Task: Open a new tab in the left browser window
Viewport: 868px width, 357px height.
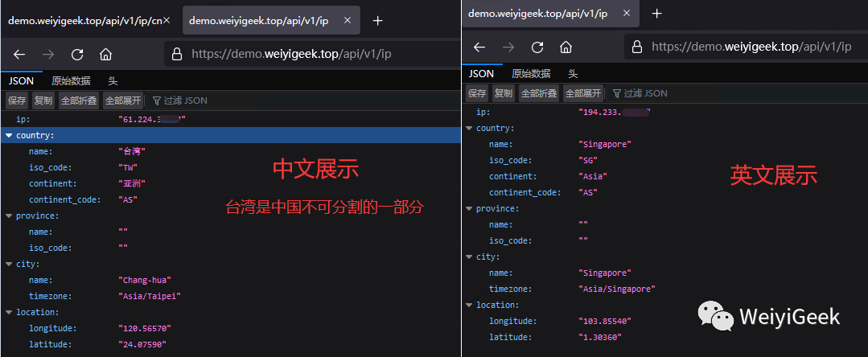Action: pyautogui.click(x=377, y=21)
